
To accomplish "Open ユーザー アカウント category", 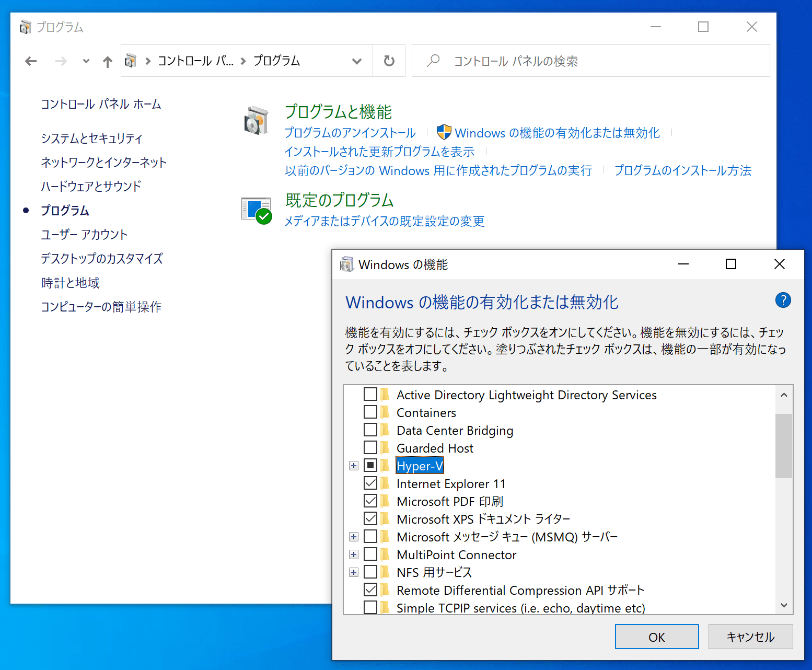I will (x=84, y=235).
